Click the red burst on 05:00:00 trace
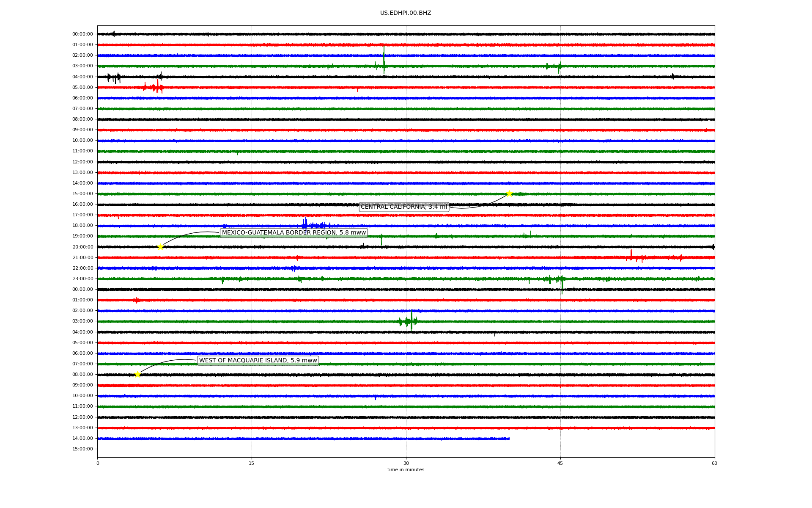Image resolution: width=812 pixels, height=508 pixels. (x=157, y=87)
